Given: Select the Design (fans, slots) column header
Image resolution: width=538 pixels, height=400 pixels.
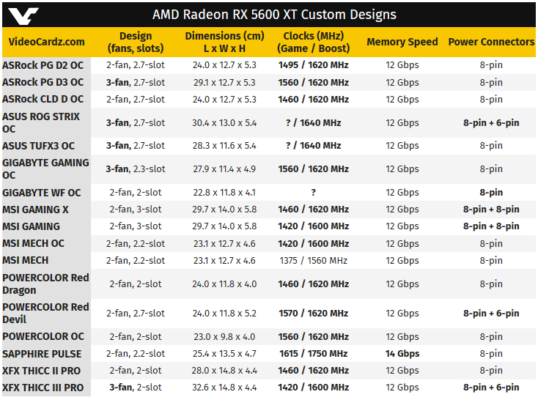Looking at the screenshot, I should click(136, 42).
